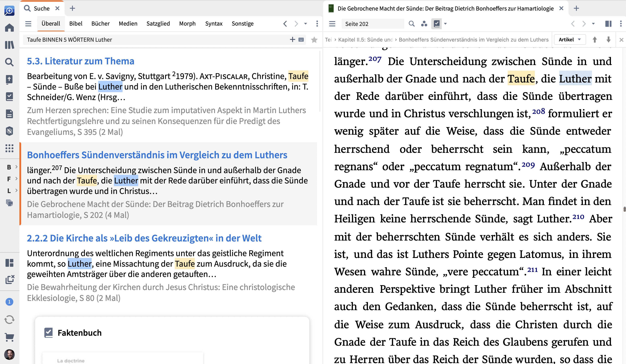This screenshot has height=364, width=626.
Task: Open the Artikel navigation dropdown
Action: point(570,40)
